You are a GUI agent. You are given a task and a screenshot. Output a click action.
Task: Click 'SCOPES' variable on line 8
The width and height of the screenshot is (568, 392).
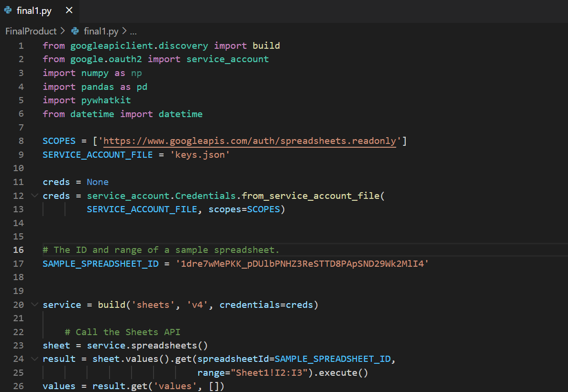click(x=59, y=141)
